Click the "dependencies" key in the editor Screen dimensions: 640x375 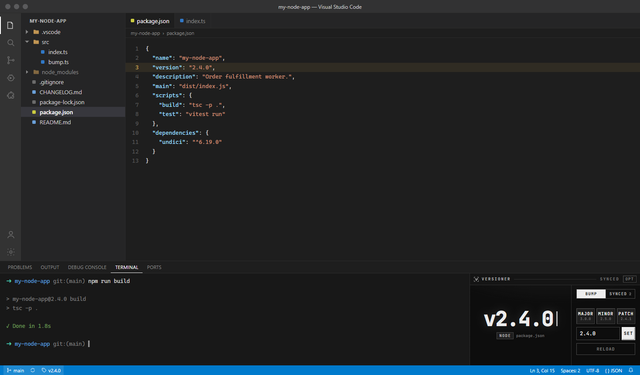(176, 133)
